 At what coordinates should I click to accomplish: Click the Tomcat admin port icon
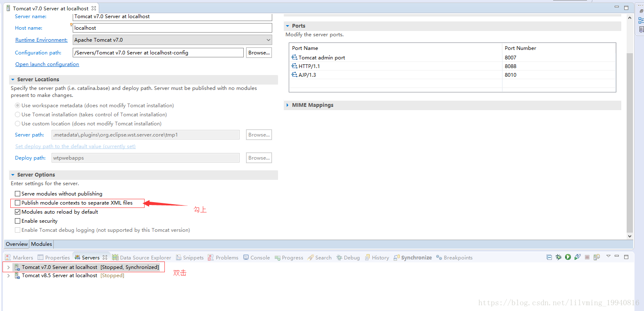pyautogui.click(x=295, y=57)
